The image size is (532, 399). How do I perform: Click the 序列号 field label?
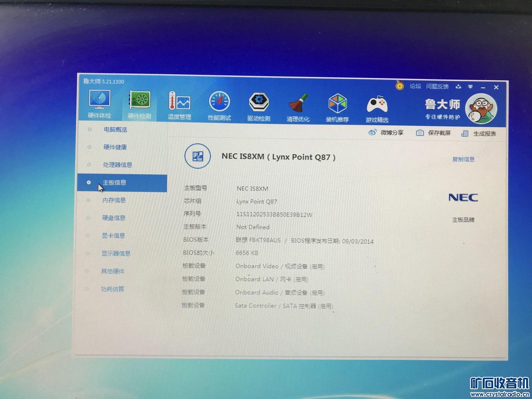pos(192,214)
